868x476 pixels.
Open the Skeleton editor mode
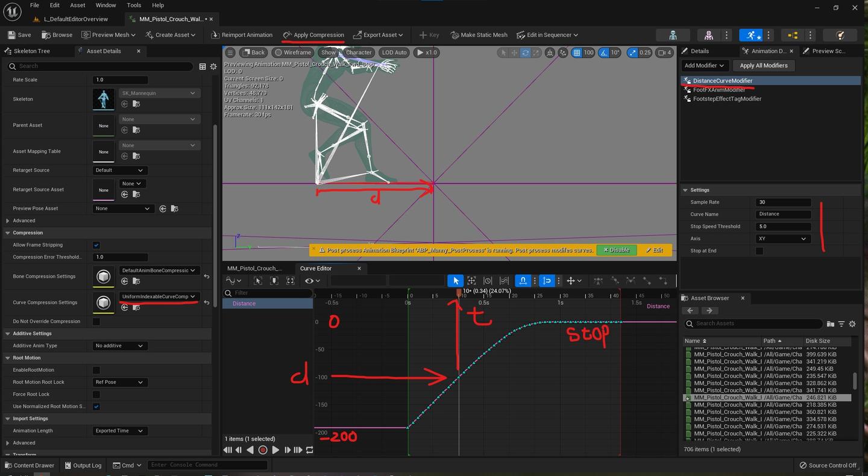[x=673, y=35]
